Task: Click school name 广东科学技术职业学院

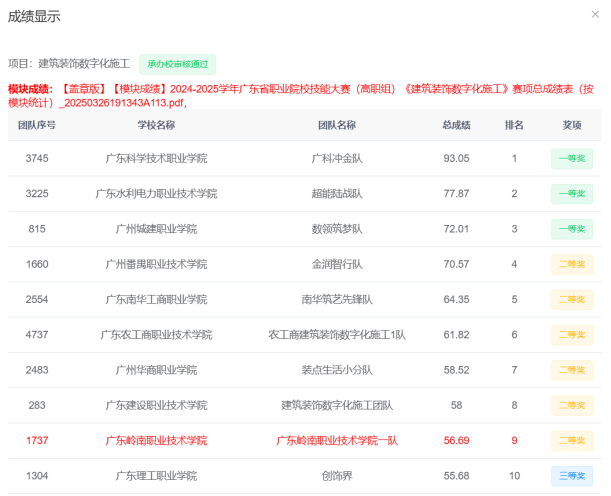Action: 156,159
